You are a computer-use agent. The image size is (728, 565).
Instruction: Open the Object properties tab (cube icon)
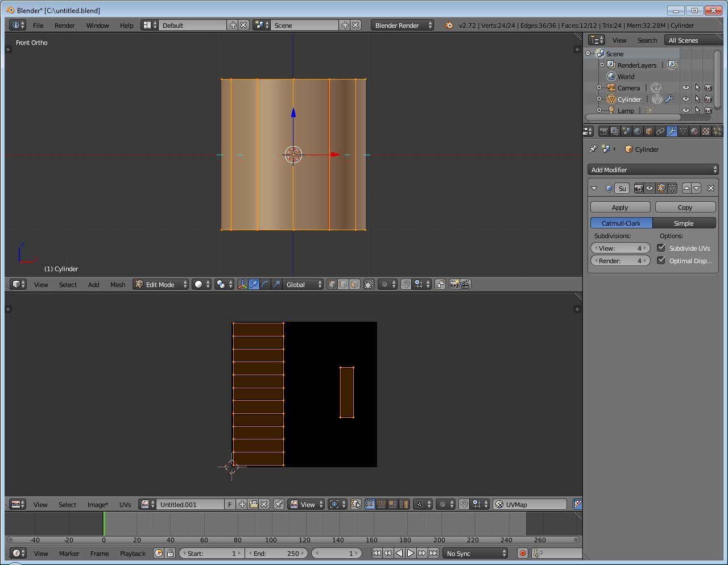pos(649,131)
